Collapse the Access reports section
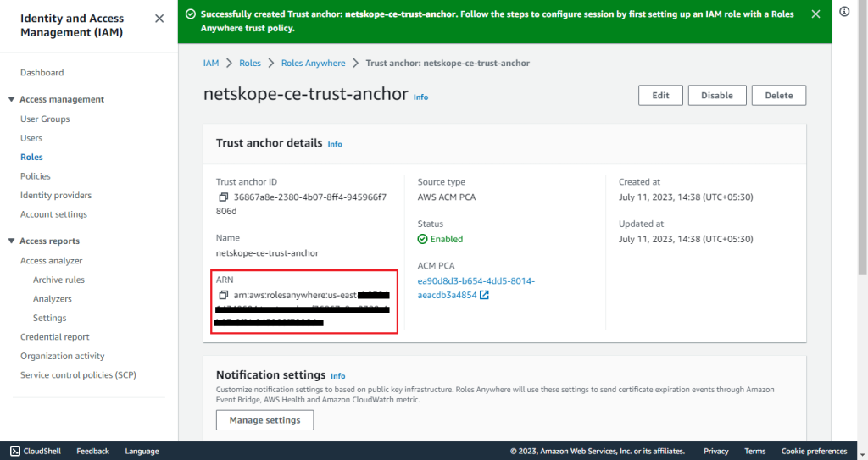The width and height of the screenshot is (868, 460). (x=11, y=241)
